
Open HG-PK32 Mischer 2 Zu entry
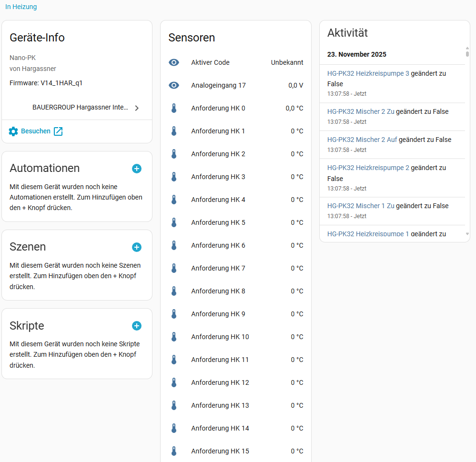point(361,111)
